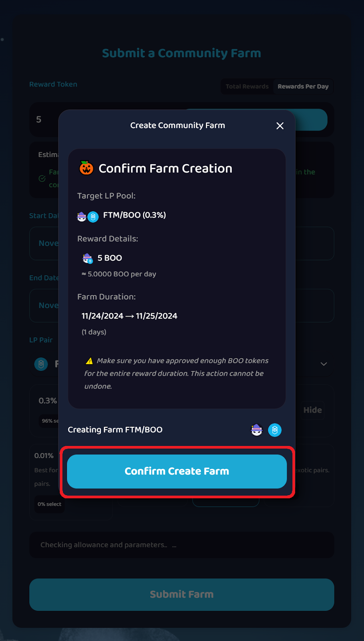364x641 pixels.
Task: Expand the LP Pair dropdown chevron
Action: (x=324, y=364)
